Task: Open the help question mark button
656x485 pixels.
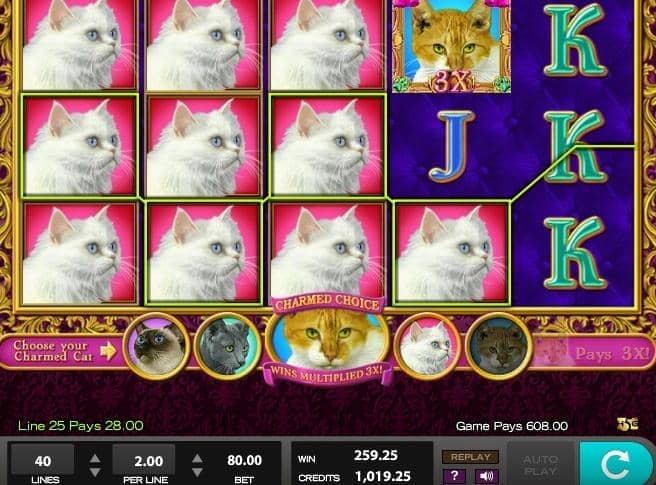Action: click(454, 476)
